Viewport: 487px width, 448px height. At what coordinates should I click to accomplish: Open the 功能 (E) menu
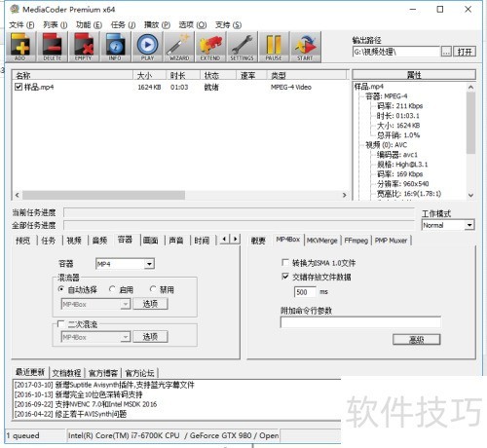[89, 24]
